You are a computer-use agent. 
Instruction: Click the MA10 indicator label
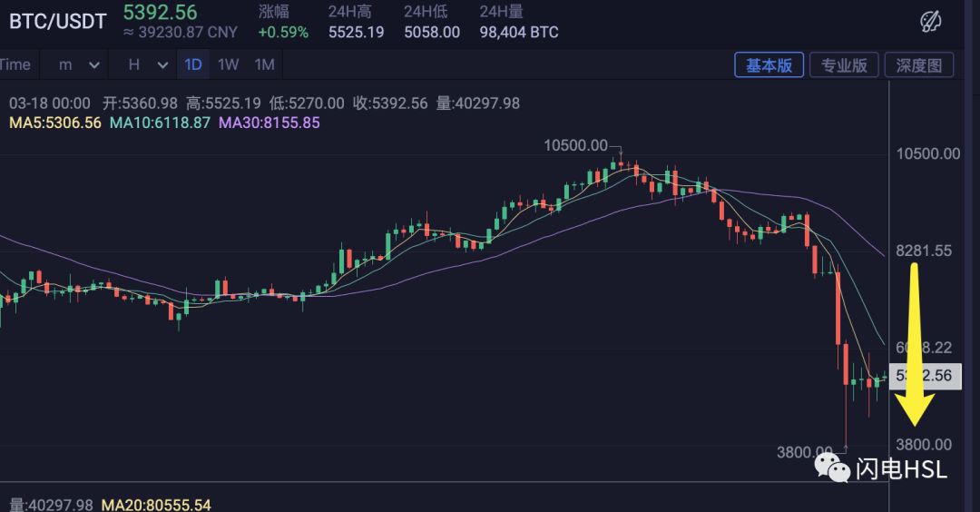(x=160, y=123)
